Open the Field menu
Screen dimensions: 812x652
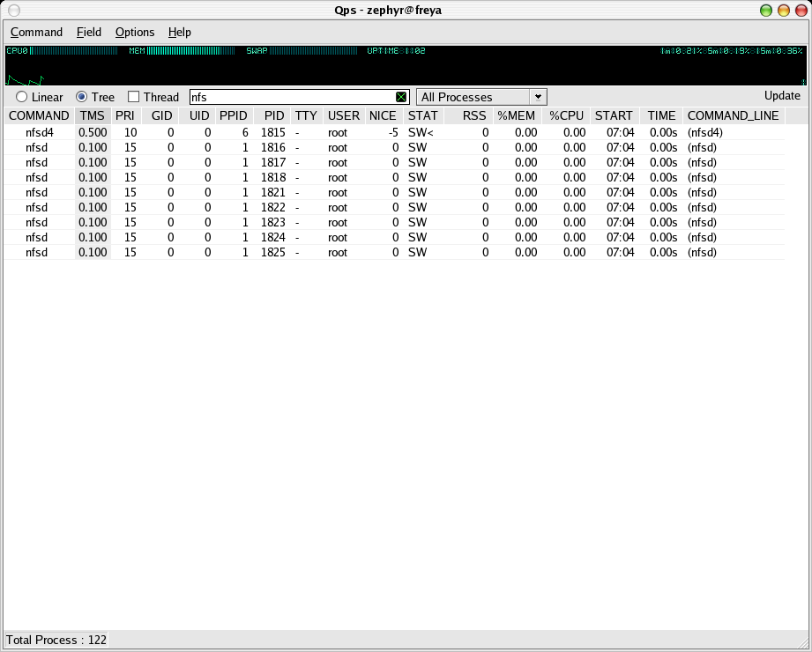[x=89, y=32]
